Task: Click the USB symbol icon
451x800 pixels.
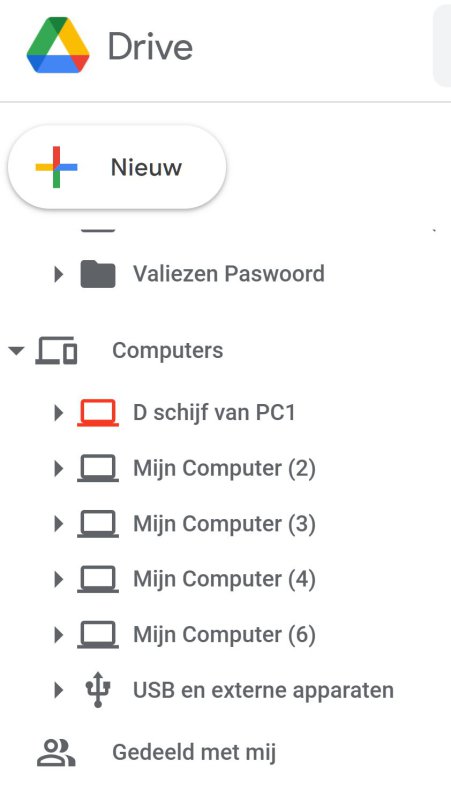Action: tap(98, 690)
